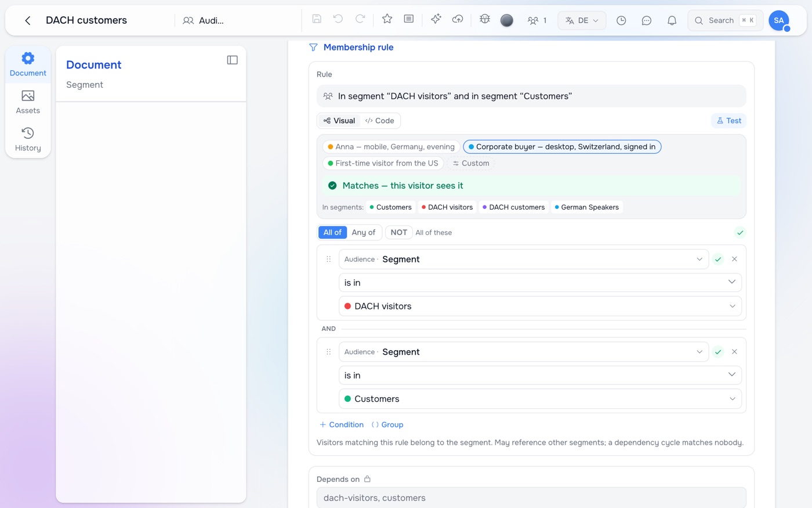Open the 'is in' operator dropdown above DACH visitors
The image size is (812, 508).
pos(540,283)
